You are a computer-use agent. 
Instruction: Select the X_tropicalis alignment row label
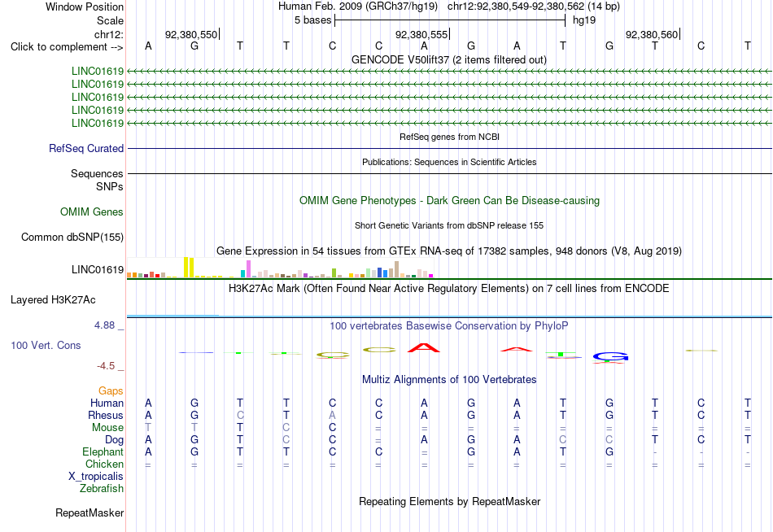tap(96, 477)
